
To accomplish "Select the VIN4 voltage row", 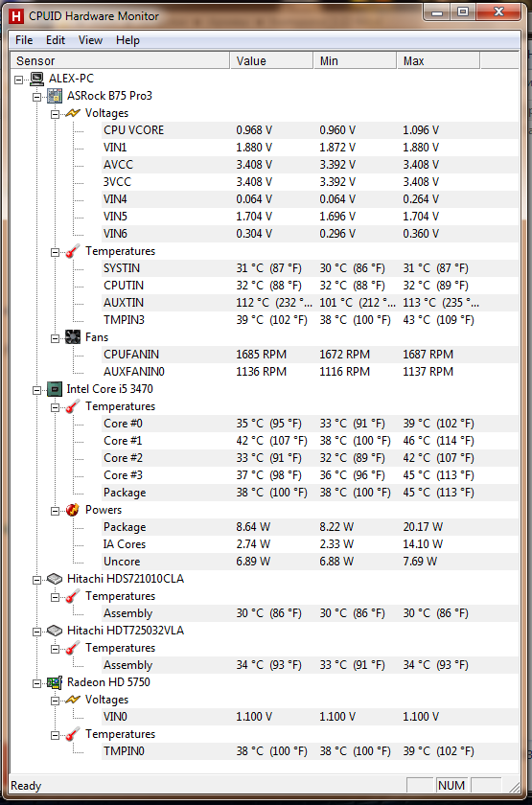I will (x=311, y=199).
